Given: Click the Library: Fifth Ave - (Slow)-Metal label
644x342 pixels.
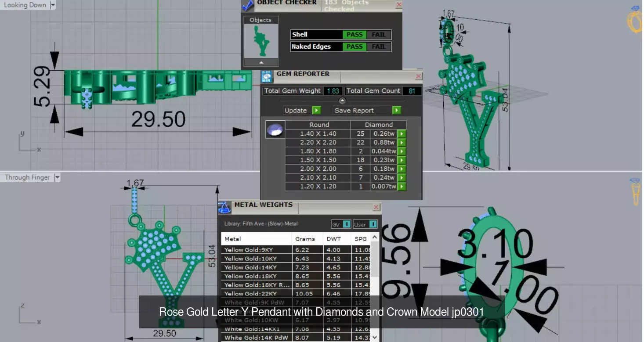Looking at the screenshot, I should click(261, 224).
